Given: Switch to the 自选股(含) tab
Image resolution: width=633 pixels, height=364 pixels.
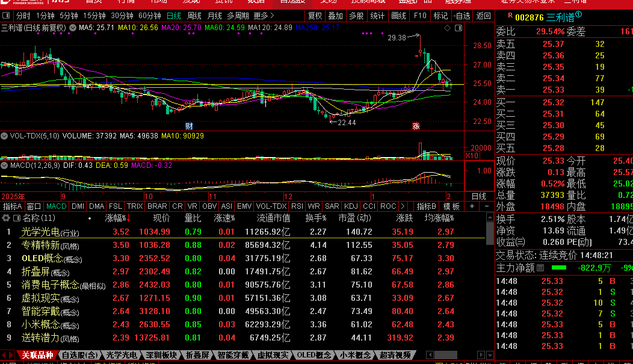Looking at the screenshot, I should tap(79, 355).
